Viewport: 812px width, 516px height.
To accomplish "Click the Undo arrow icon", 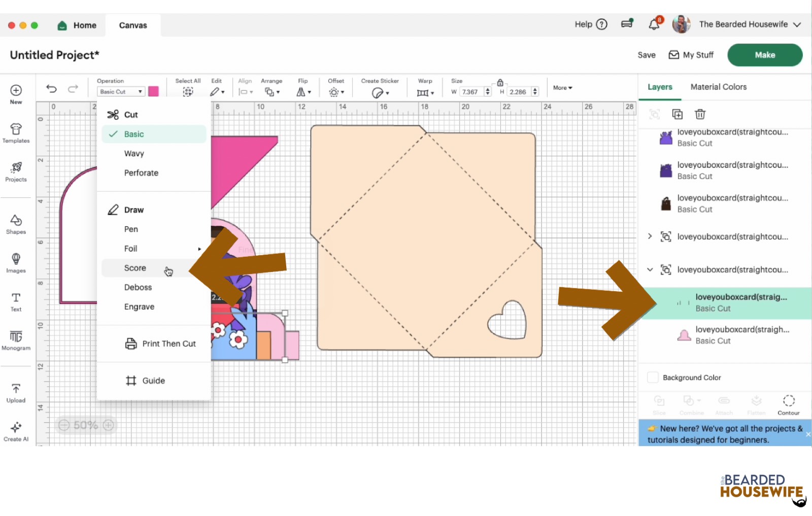I will tap(51, 89).
